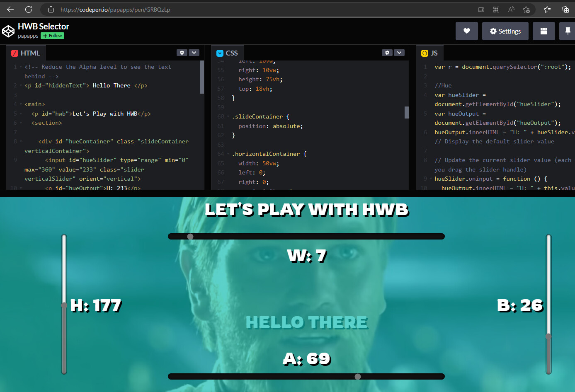
Task: Click the H: 177 hue value
Action: pos(96,306)
